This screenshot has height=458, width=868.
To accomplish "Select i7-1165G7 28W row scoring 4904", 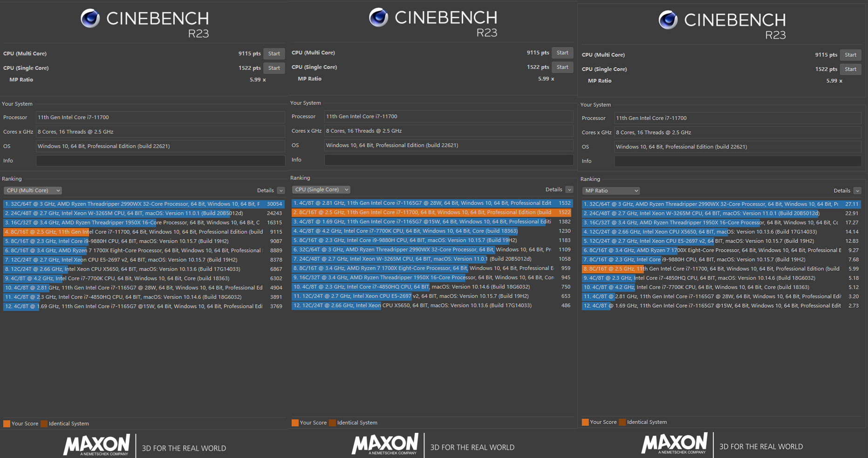I will [144, 288].
